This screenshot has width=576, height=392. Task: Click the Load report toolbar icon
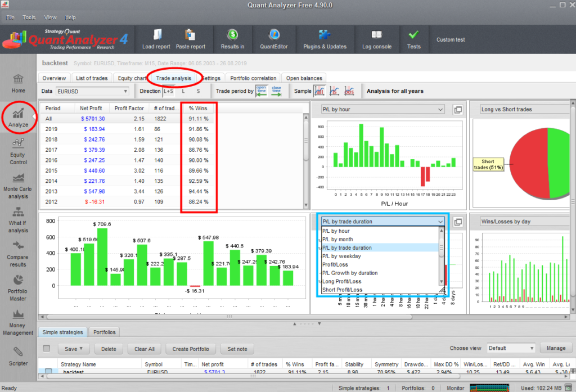157,34
